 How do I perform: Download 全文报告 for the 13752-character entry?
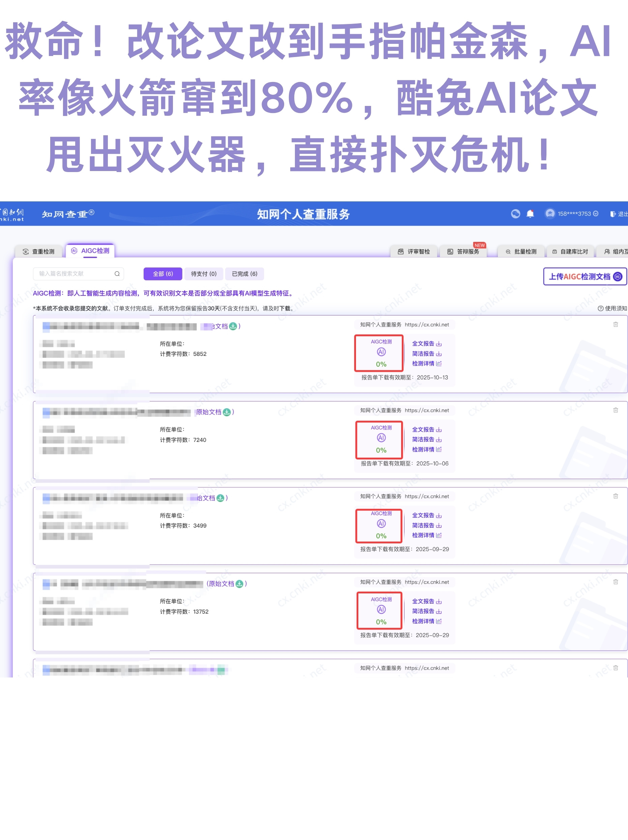427,601
